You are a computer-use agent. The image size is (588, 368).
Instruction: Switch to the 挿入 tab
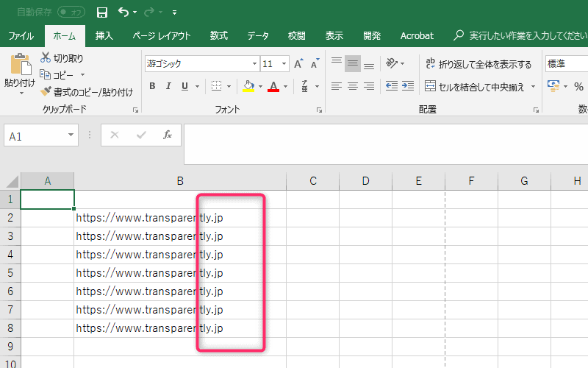pyautogui.click(x=104, y=36)
